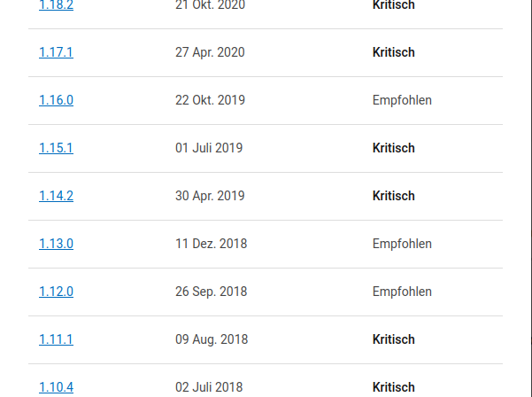Viewport: 532px width, 397px height.
Task: Select date text 30 Apr. 2019
Action: coord(210,196)
